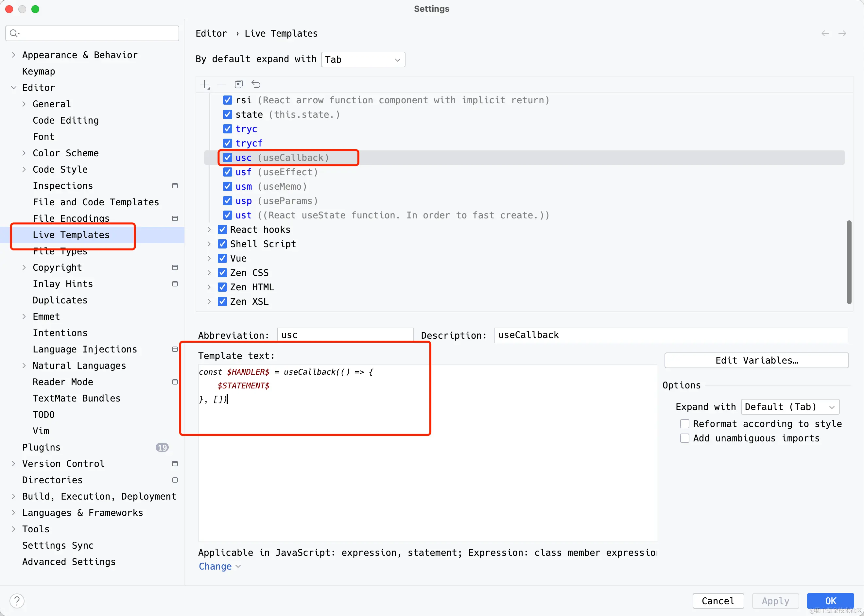Click the Description input field
Screen dimensions: 864x616
(x=671, y=335)
